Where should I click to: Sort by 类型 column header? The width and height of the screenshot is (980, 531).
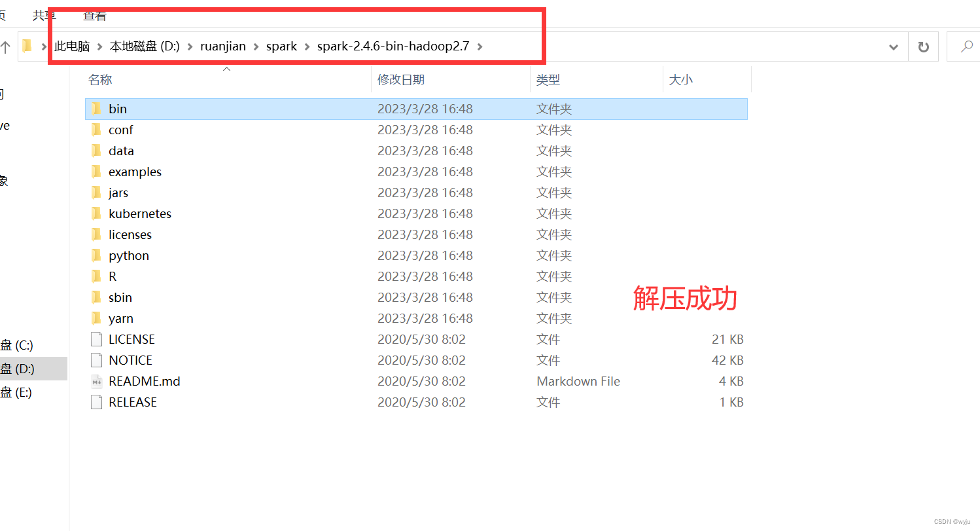548,80
